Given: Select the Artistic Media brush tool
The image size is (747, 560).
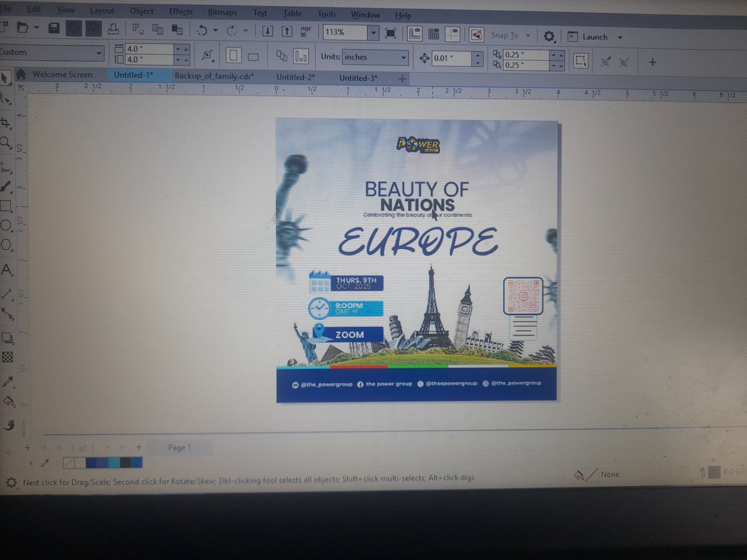Looking at the screenshot, I should [x=6, y=186].
